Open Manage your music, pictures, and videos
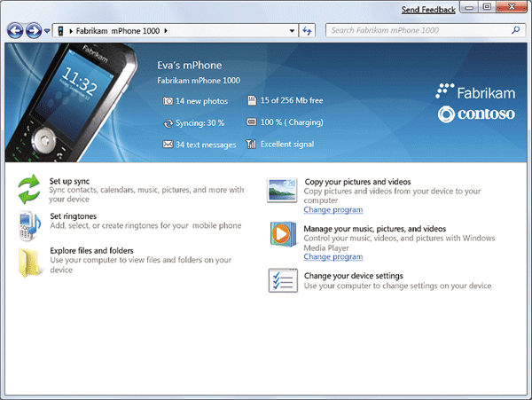This screenshot has width=532, height=400. 375,229
